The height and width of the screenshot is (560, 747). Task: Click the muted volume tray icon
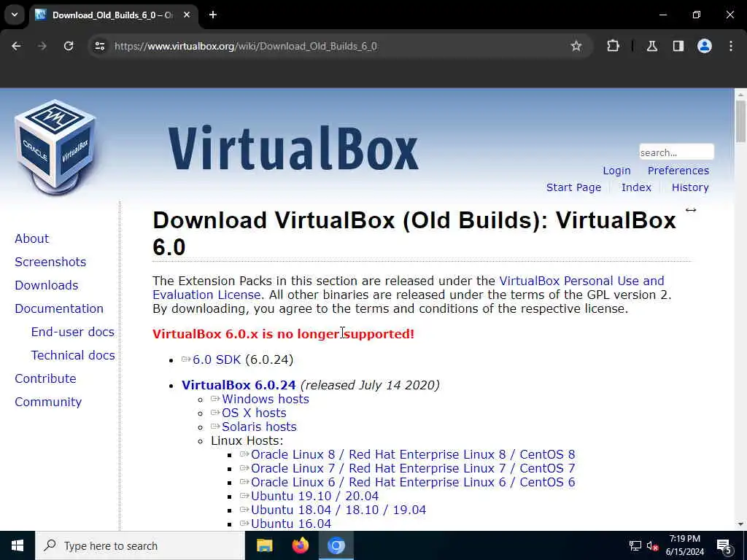tap(652, 545)
